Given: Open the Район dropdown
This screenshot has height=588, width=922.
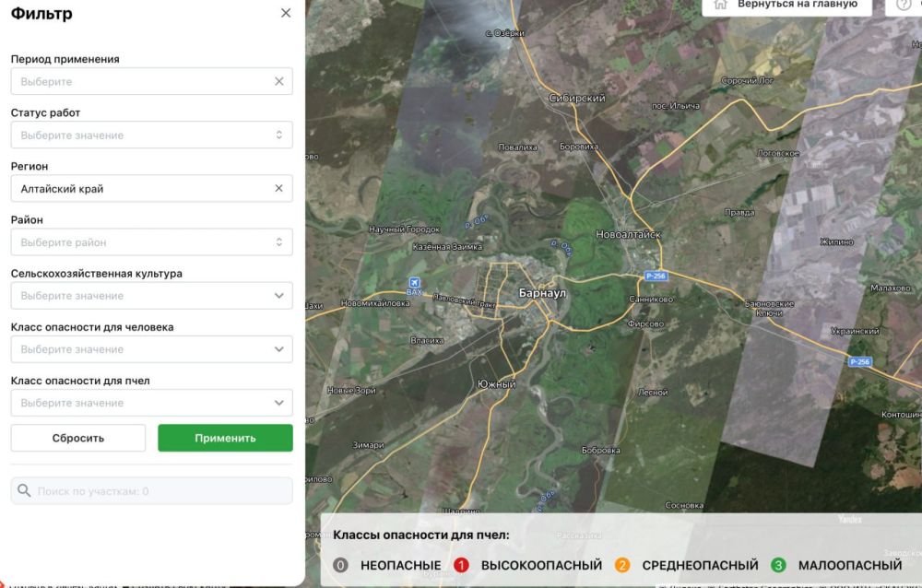Looking at the screenshot, I should (x=152, y=241).
